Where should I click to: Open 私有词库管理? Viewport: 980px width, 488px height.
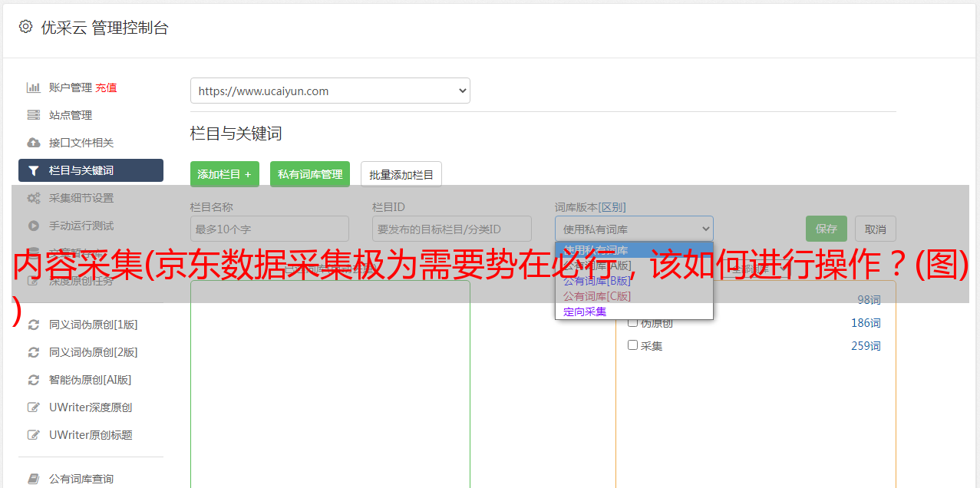(310, 174)
